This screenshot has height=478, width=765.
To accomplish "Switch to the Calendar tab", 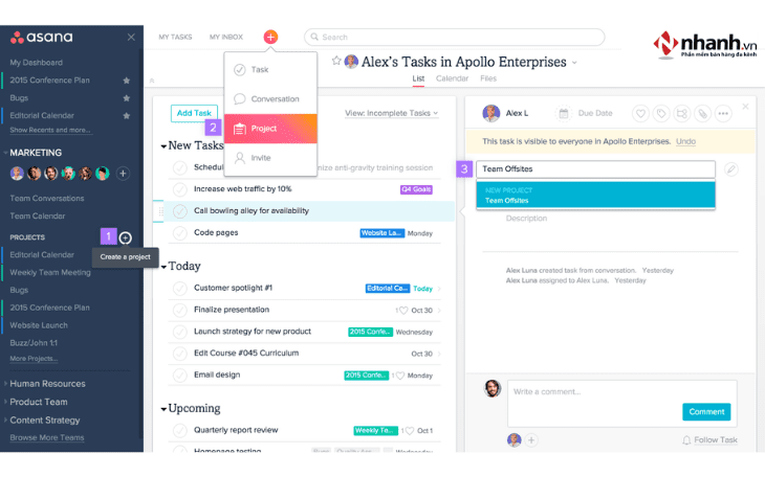I will (452, 79).
